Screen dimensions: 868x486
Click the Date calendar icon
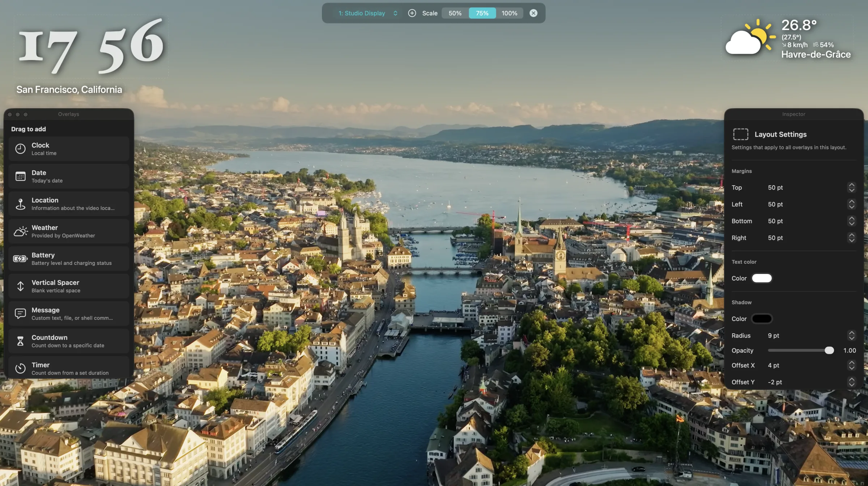20,176
